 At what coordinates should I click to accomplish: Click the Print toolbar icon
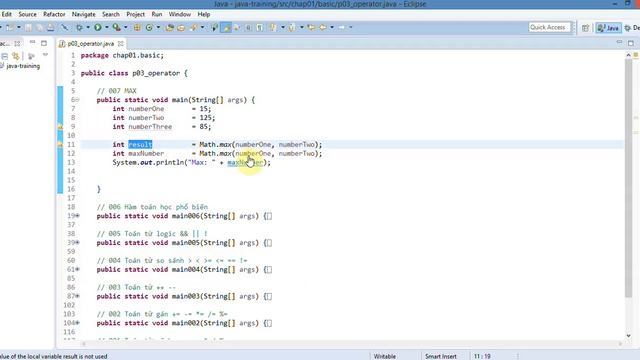click(51, 27)
